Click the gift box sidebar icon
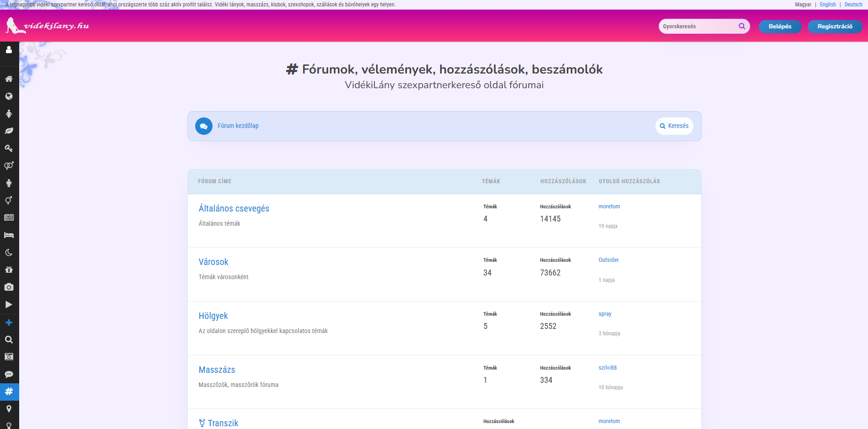 coord(9,270)
